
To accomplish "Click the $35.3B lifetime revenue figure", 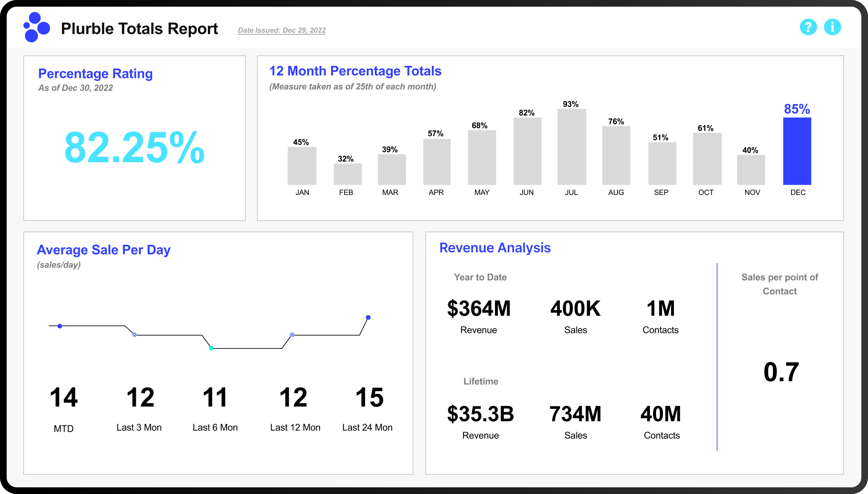I will click(x=480, y=414).
